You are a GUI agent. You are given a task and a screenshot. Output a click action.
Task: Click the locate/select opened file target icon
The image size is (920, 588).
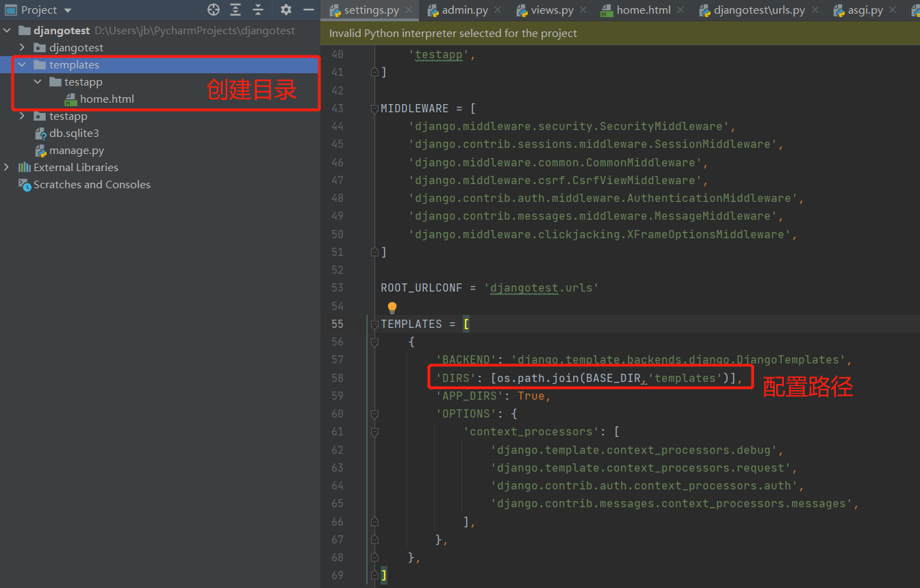pyautogui.click(x=214, y=10)
